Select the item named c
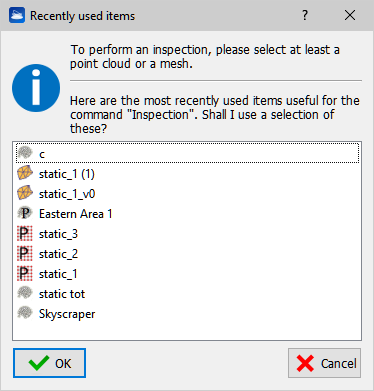374x391 pixels. (x=187, y=153)
